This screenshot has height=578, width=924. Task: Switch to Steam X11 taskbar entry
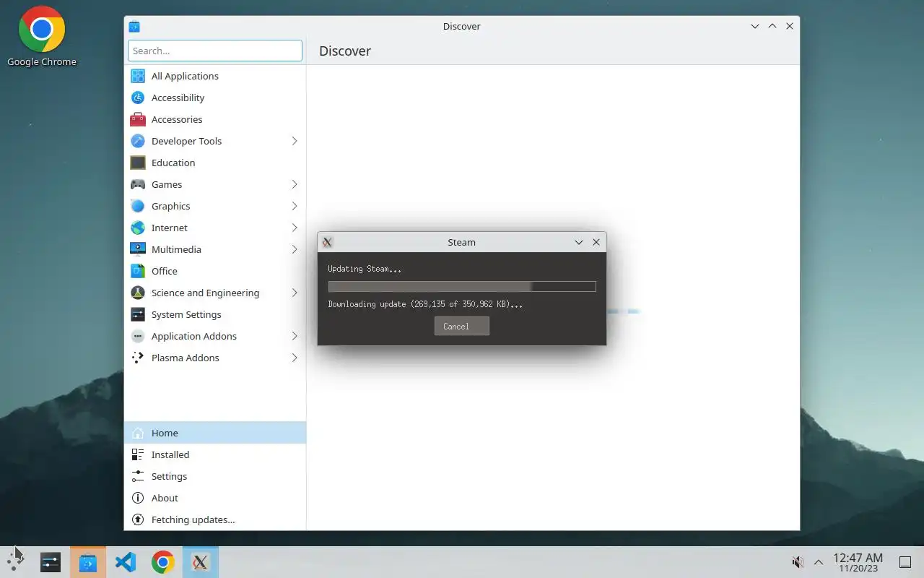click(201, 562)
